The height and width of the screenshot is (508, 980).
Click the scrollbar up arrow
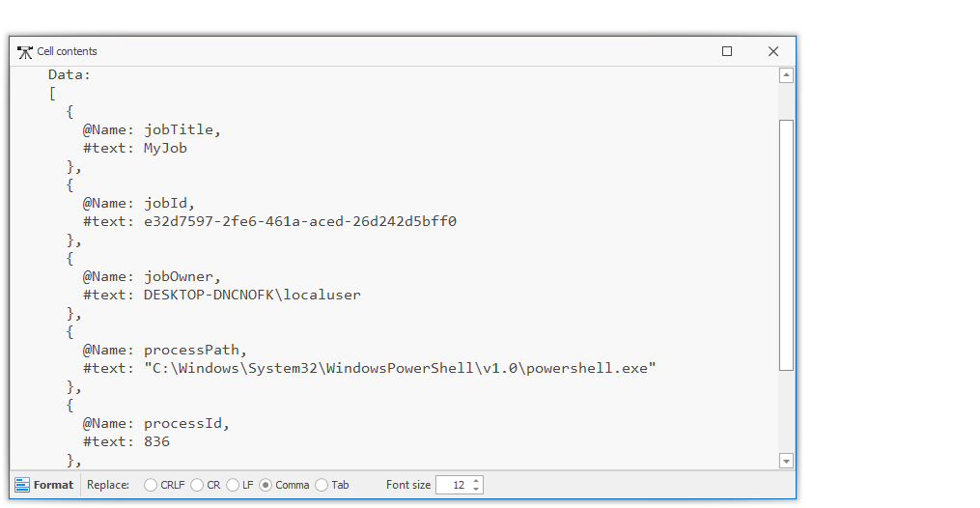[x=786, y=75]
